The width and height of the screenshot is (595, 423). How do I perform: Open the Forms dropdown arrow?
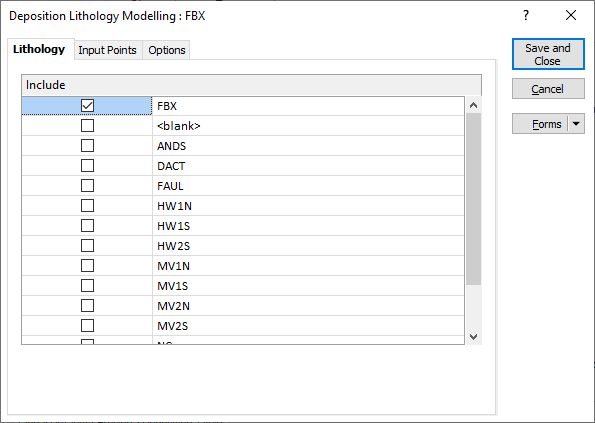coord(576,124)
